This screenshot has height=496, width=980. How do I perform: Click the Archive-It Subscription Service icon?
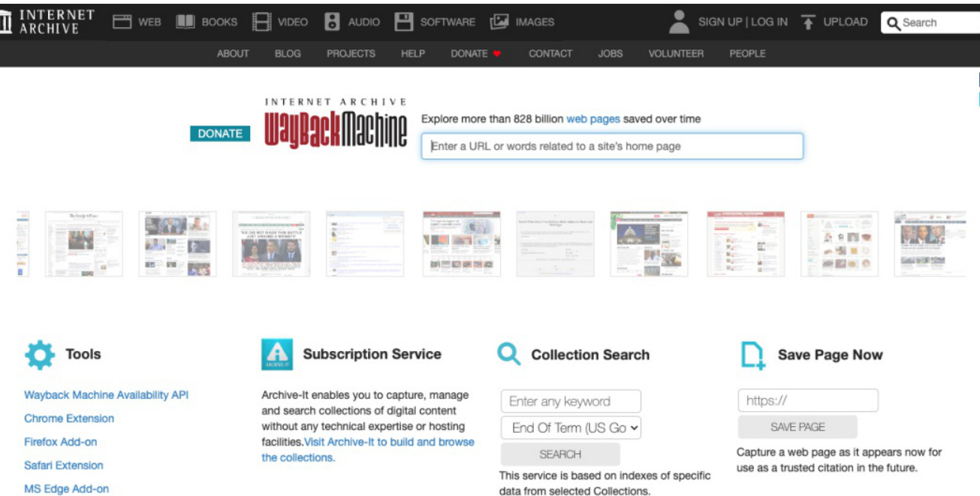[277, 354]
